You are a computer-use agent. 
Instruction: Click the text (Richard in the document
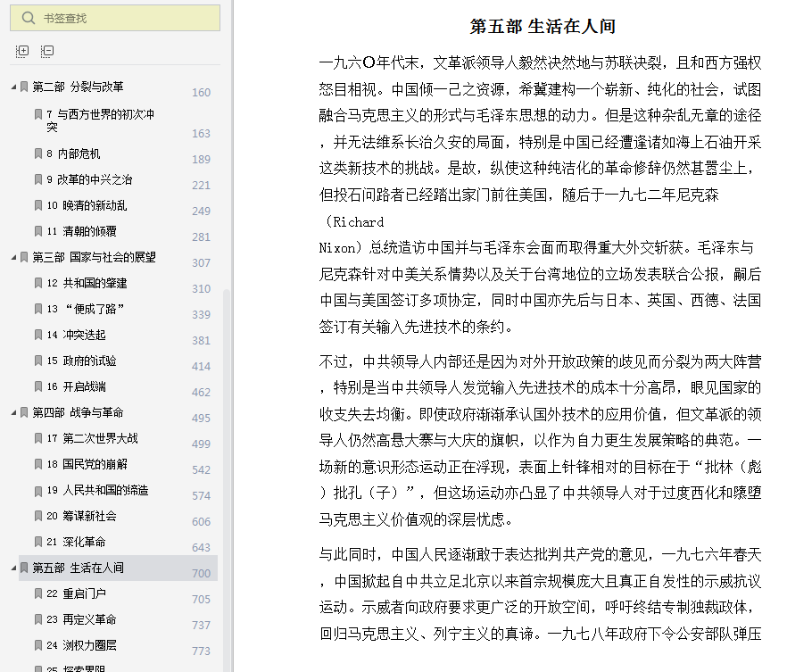(355, 222)
